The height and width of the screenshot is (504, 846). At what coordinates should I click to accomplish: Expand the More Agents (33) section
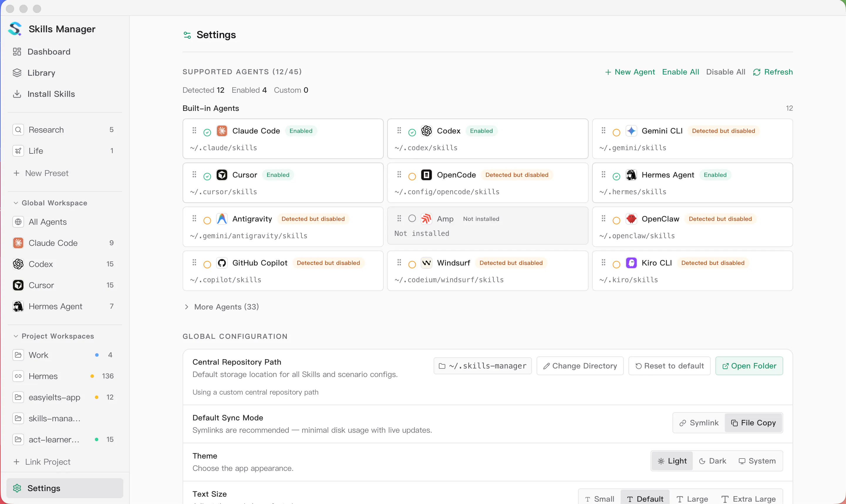[x=221, y=307]
